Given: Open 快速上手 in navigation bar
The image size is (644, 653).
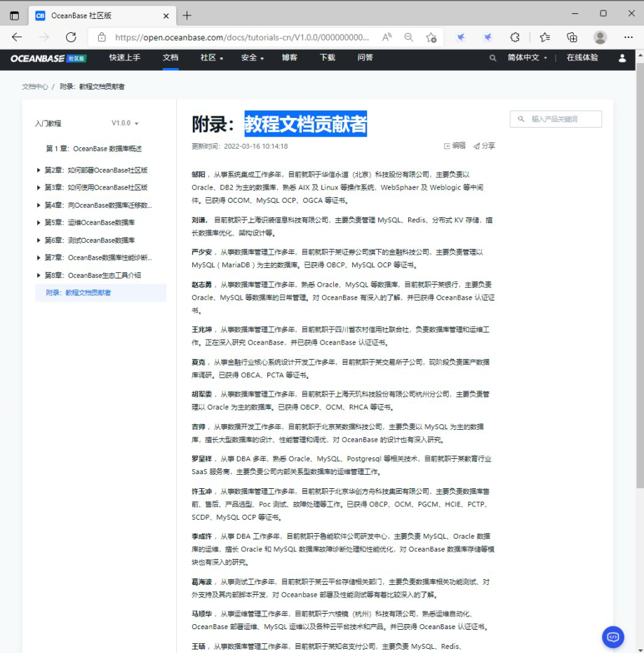Looking at the screenshot, I should (x=125, y=58).
